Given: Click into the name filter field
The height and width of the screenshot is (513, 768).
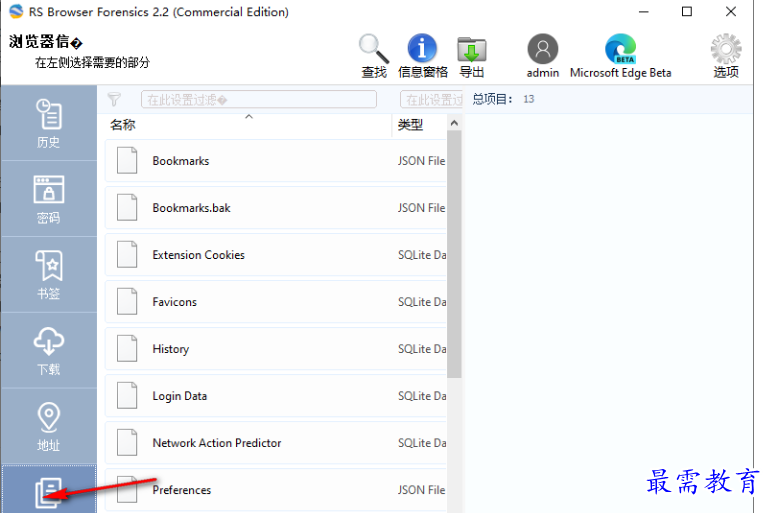Looking at the screenshot, I should [259, 99].
